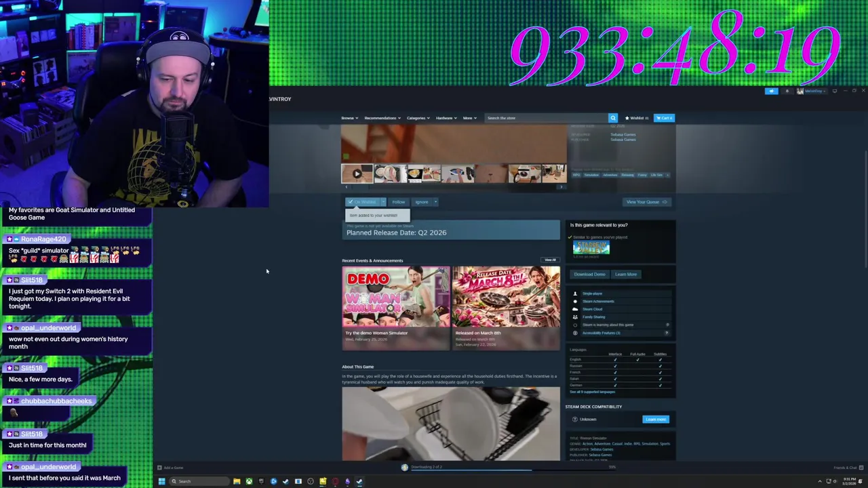
Task: Click the Follow button
Action: (x=399, y=202)
